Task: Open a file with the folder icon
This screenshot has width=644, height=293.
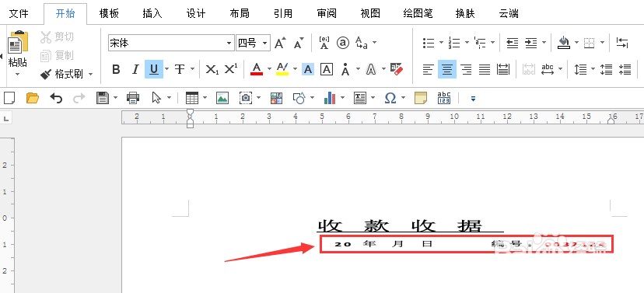Action: tap(32, 98)
